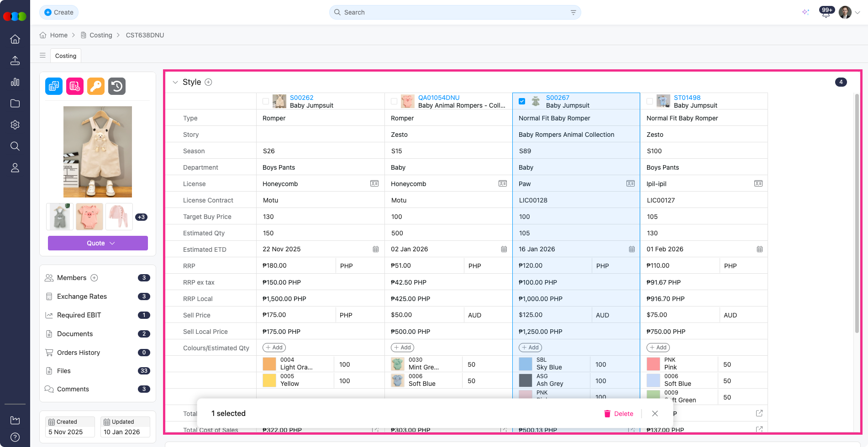Collapse the Style section chevron
The image size is (868, 447).
tap(175, 82)
